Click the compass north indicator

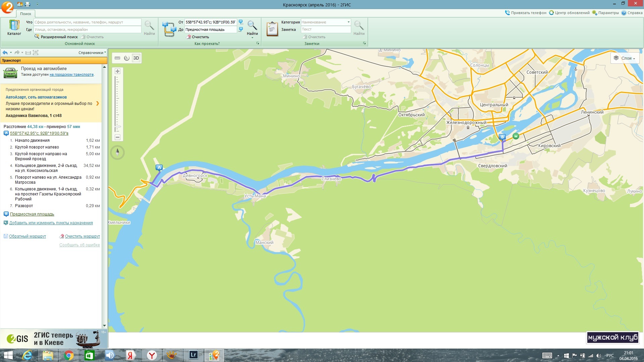pos(117,153)
